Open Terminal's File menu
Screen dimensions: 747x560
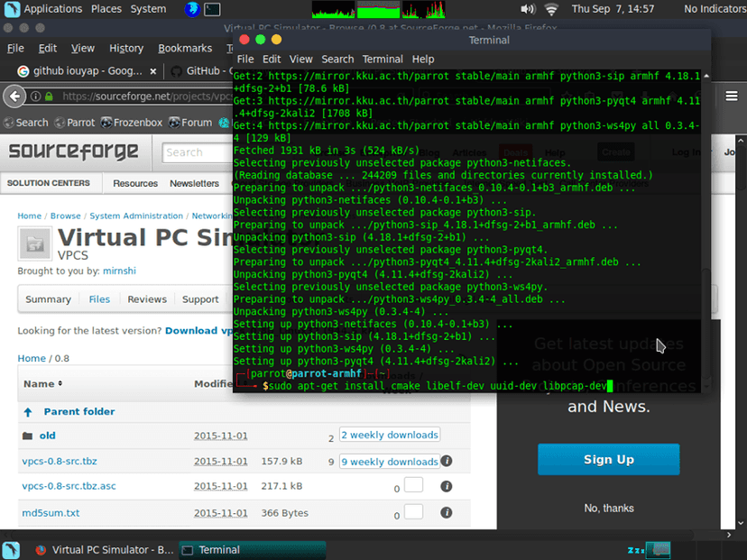click(x=245, y=59)
